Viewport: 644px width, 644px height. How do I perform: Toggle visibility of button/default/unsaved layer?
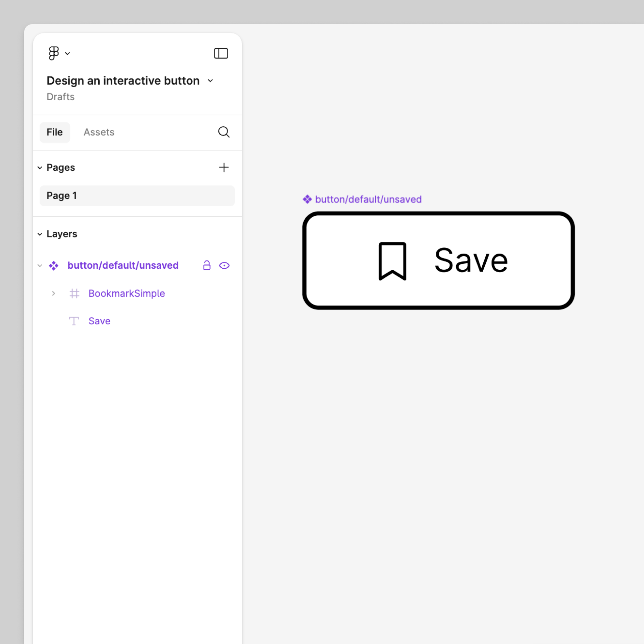tap(225, 265)
